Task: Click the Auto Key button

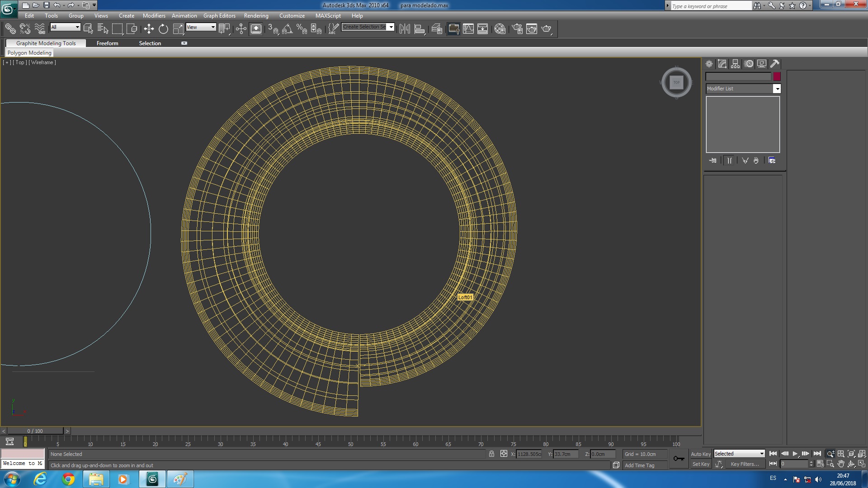Action: point(700,454)
